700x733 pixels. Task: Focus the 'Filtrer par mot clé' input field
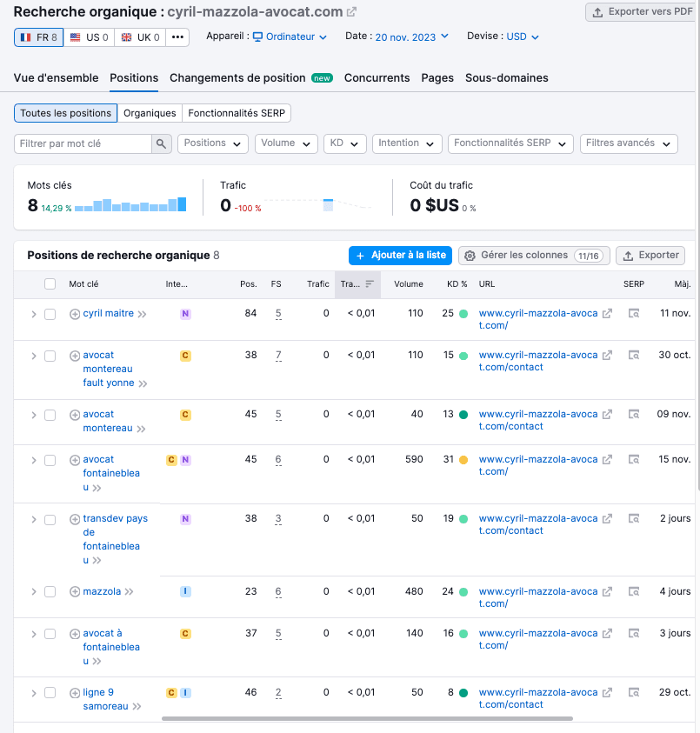(x=83, y=143)
